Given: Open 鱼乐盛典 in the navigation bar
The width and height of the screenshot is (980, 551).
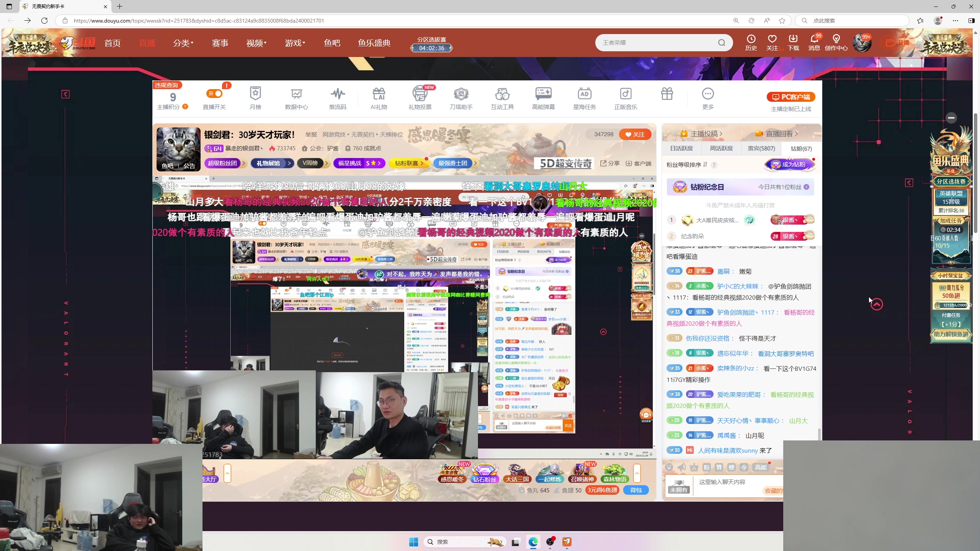Looking at the screenshot, I should (374, 43).
